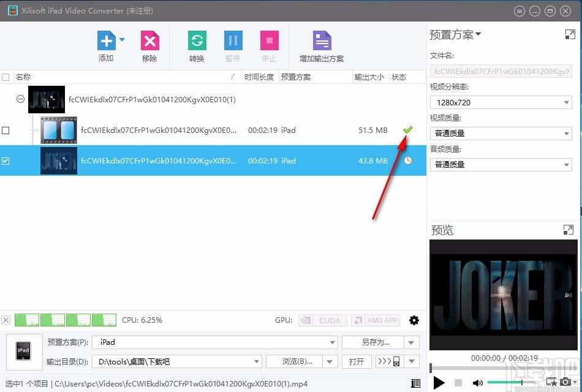Open the dropdown beside the transfer-to-device icon
The image size is (582, 392).
point(412,361)
